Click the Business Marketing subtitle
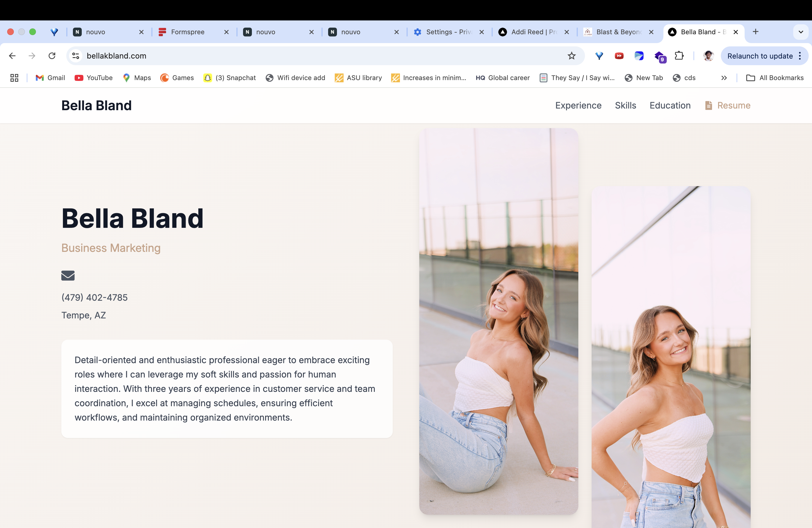Viewport: 812px width, 528px height. point(111,248)
